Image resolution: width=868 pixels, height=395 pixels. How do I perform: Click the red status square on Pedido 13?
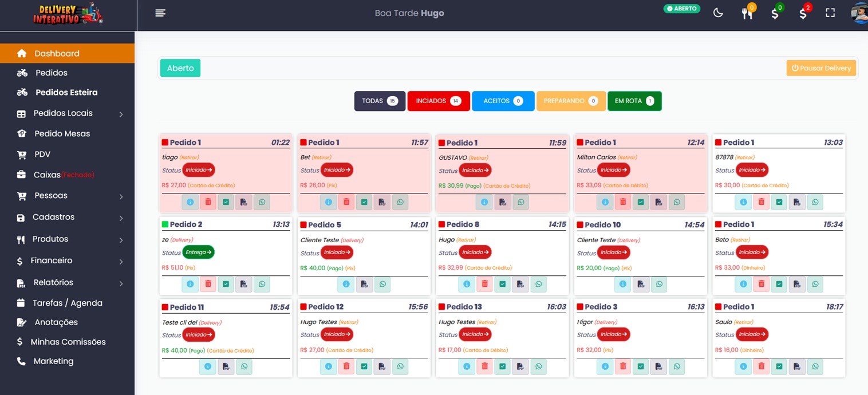(x=442, y=307)
